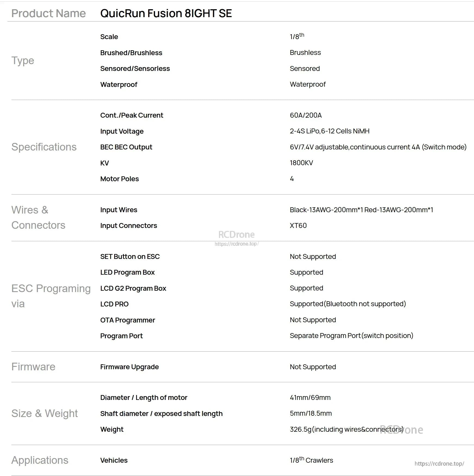Click the Shaft diameter / exposed shaft length label

pyautogui.click(x=161, y=414)
